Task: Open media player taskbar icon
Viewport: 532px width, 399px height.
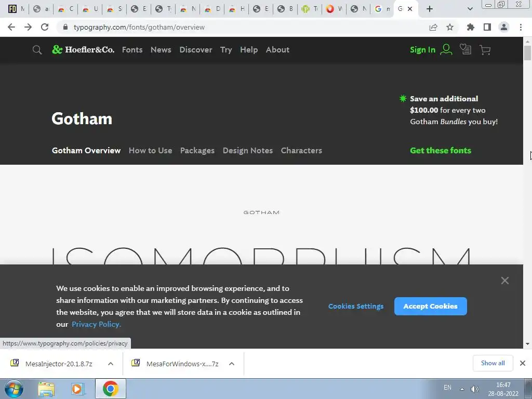Action: 78,389
